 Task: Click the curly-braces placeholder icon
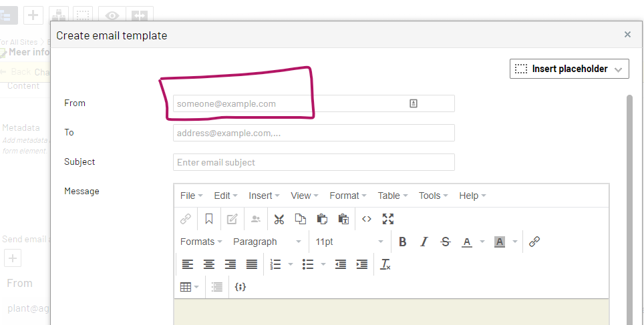(x=241, y=287)
